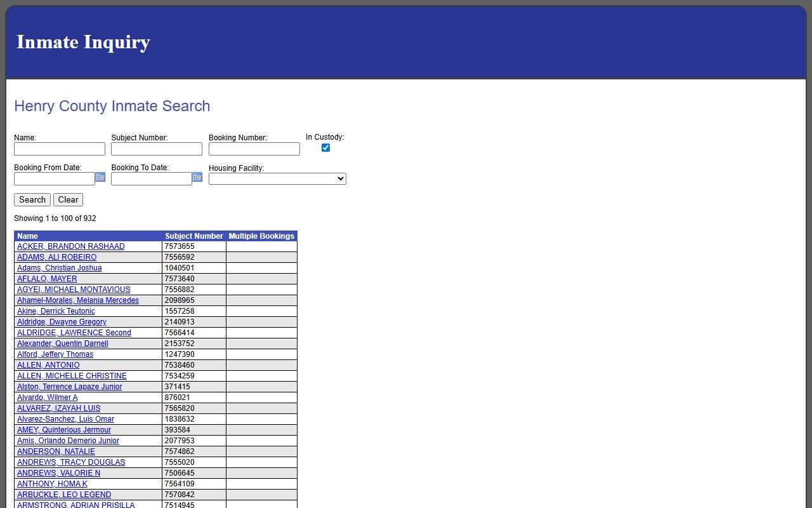
Task: Open inmate ALVAREZ, IZAYAH LUIS
Action: pyautogui.click(x=59, y=408)
